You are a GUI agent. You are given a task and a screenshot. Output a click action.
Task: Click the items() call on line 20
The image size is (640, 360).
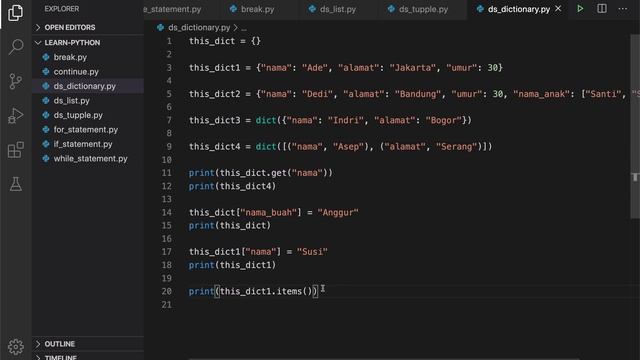pos(294,291)
